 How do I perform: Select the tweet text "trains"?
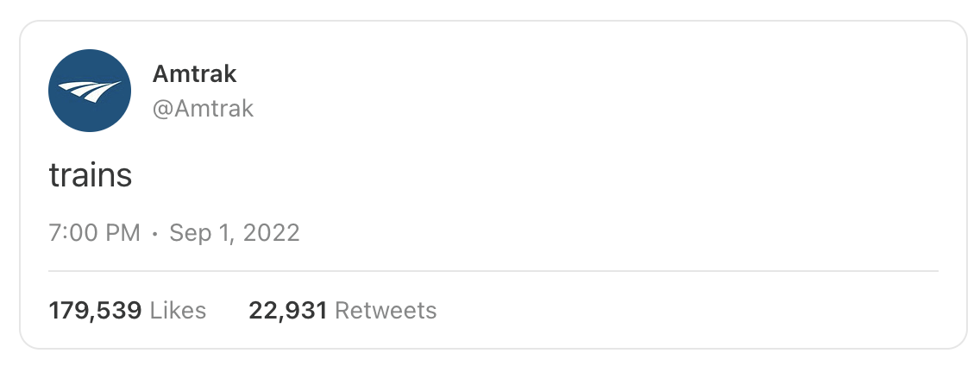[90, 176]
